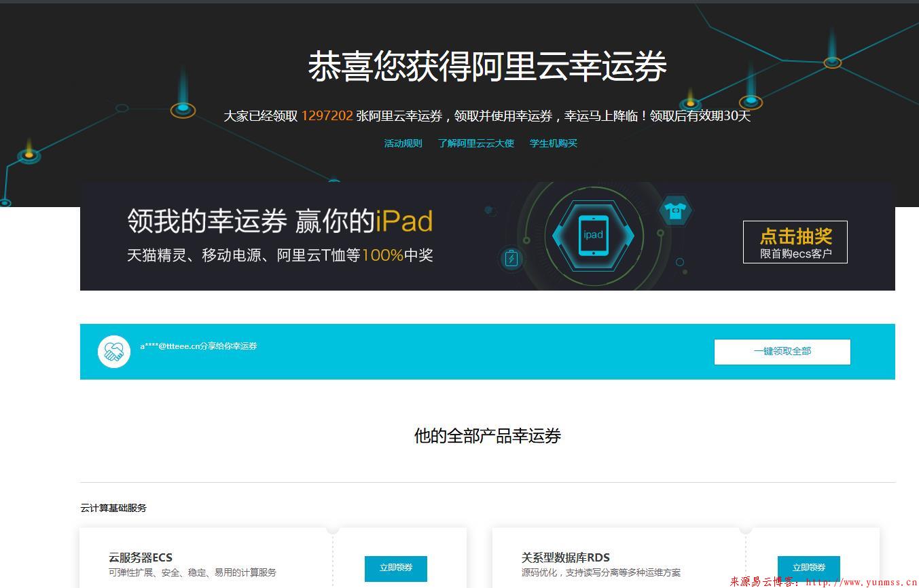Click the ipad hexagon icon in banner
Screen dimensions: 919x588
coord(593,235)
